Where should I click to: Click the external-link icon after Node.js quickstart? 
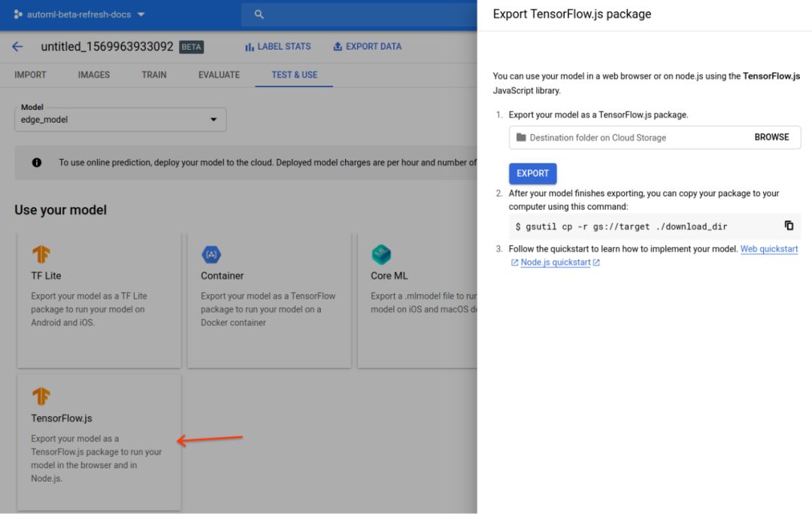point(596,263)
